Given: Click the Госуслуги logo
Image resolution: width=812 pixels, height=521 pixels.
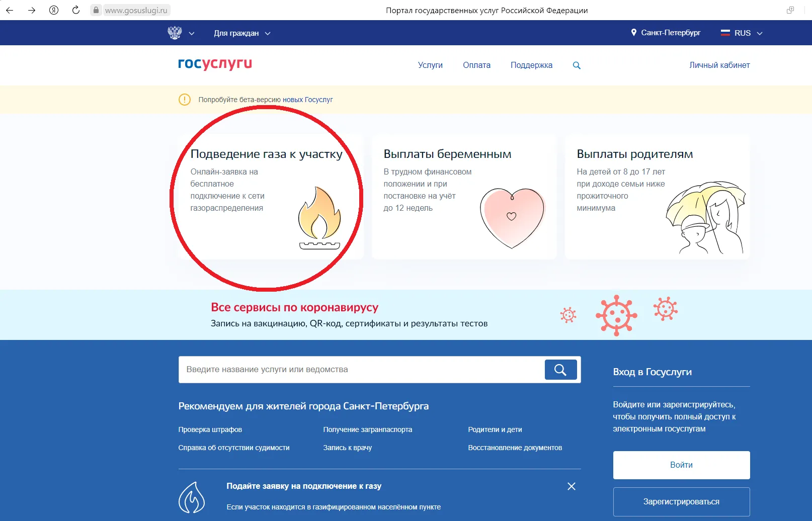Looking at the screenshot, I should [215, 64].
